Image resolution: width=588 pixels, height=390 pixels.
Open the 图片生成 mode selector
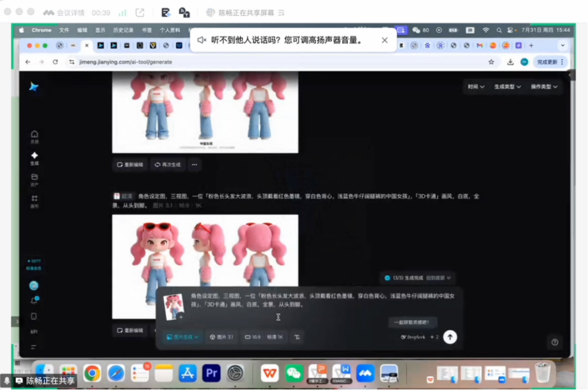tap(182, 337)
